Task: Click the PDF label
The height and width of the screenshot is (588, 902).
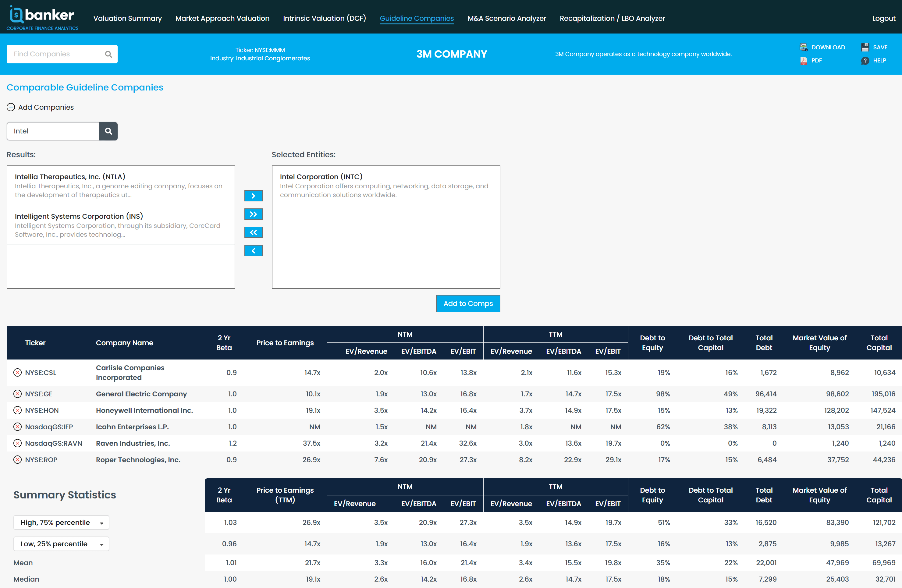Action: 816,61
